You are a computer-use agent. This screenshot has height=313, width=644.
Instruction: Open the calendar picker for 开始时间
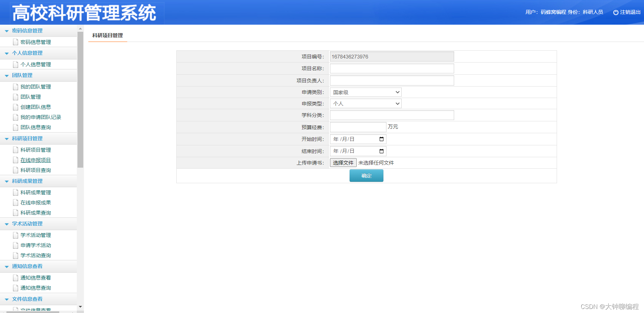pyautogui.click(x=381, y=139)
